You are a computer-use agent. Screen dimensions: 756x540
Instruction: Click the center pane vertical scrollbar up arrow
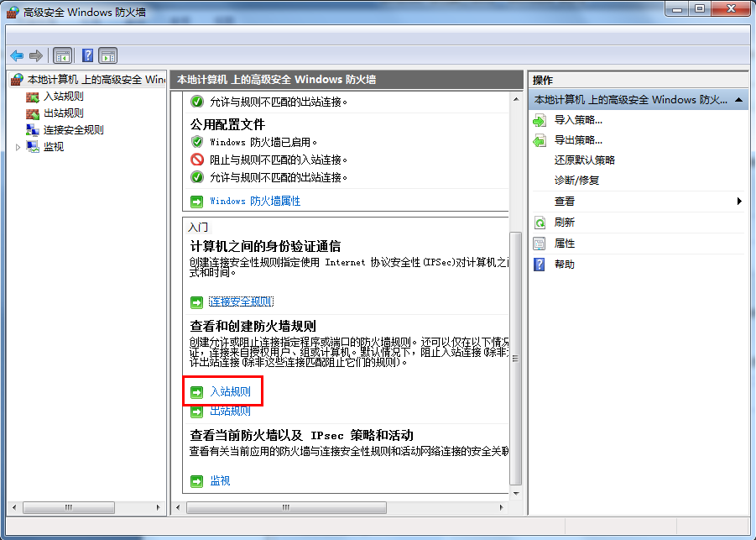pyautogui.click(x=516, y=99)
